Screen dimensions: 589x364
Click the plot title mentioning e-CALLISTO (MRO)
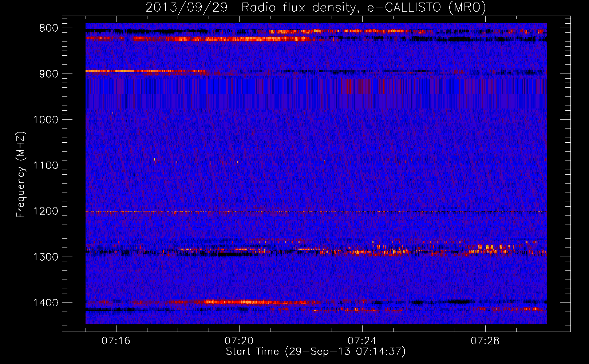click(316, 8)
